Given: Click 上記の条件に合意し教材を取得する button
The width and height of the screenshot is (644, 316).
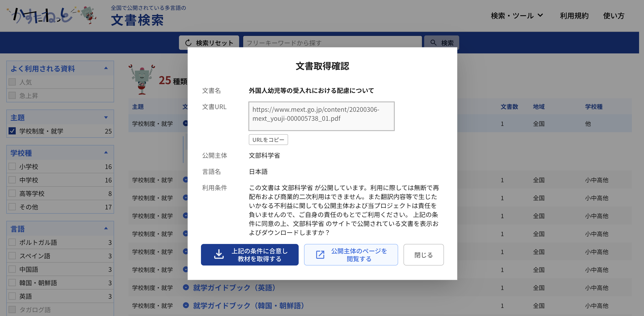Looking at the screenshot, I should [249, 255].
